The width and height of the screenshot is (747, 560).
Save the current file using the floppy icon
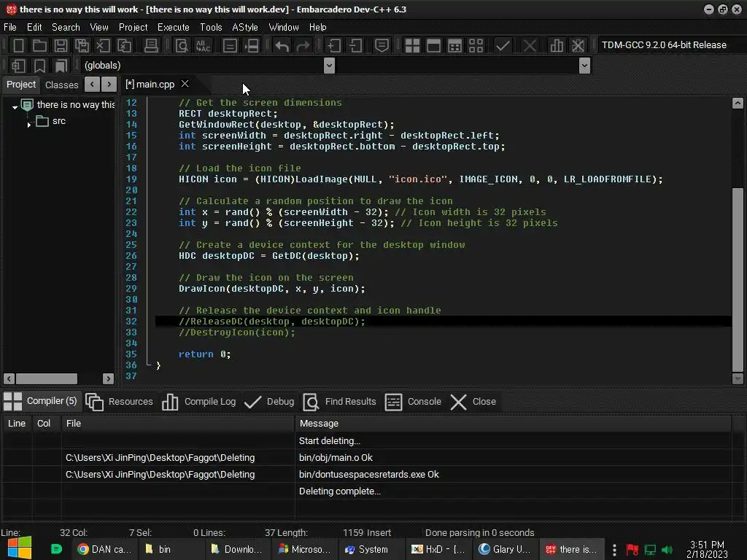[61, 45]
